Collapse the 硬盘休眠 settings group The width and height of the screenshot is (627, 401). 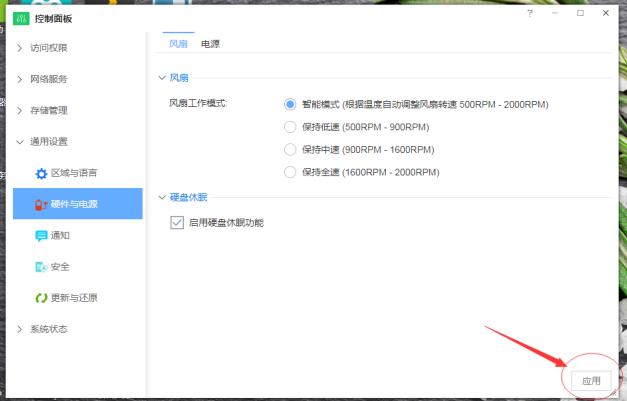(x=163, y=197)
